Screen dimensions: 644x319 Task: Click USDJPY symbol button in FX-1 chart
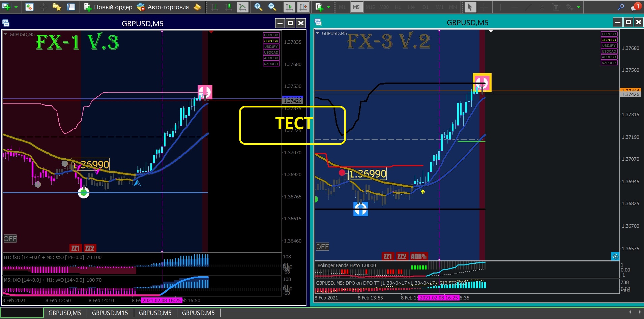click(x=271, y=46)
